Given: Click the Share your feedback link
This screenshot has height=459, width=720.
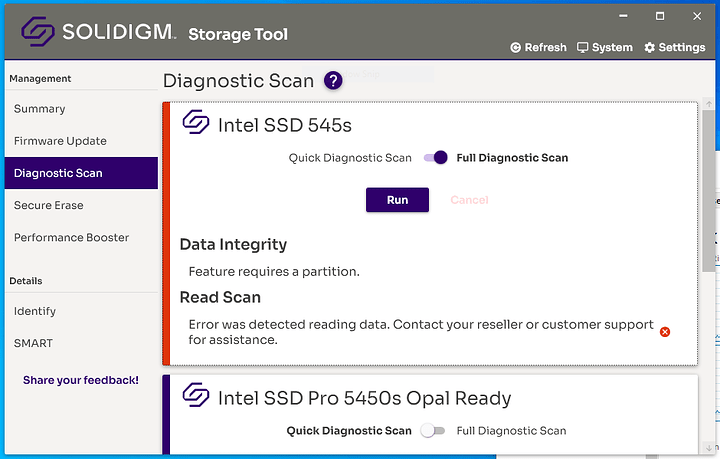Looking at the screenshot, I should [x=81, y=380].
